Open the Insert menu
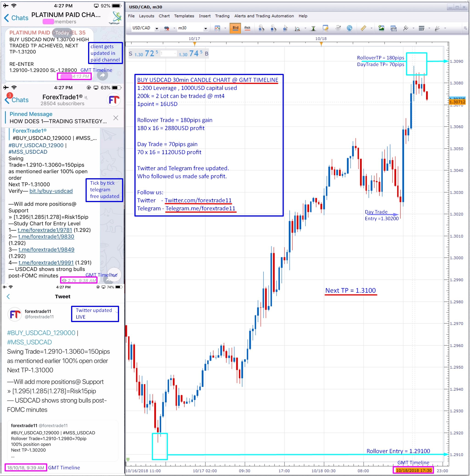Viewport: 470px width, 476px height. pyautogui.click(x=205, y=16)
